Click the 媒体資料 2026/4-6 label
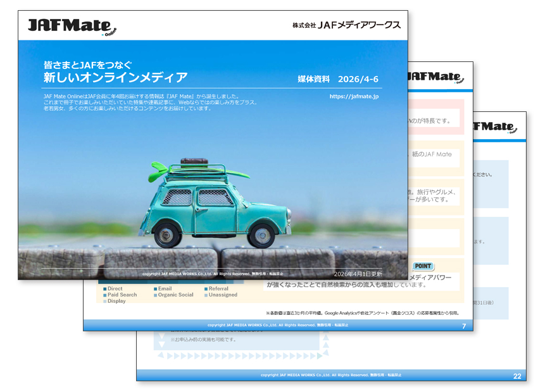This screenshot has height=392, width=538. [337, 79]
